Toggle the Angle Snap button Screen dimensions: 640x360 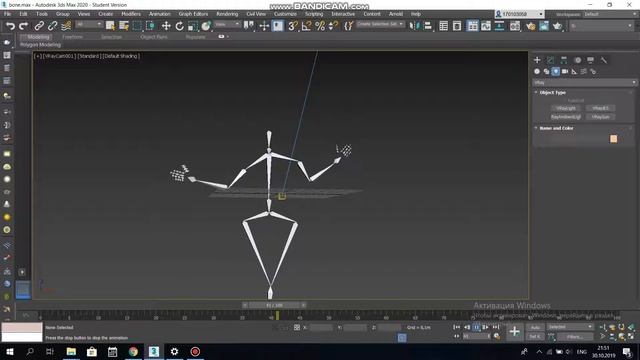click(306, 26)
